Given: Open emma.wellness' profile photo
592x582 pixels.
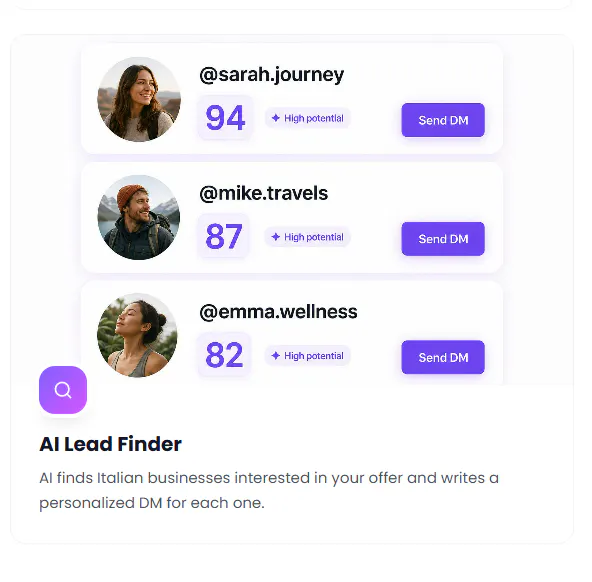Looking at the screenshot, I should coord(137,336).
